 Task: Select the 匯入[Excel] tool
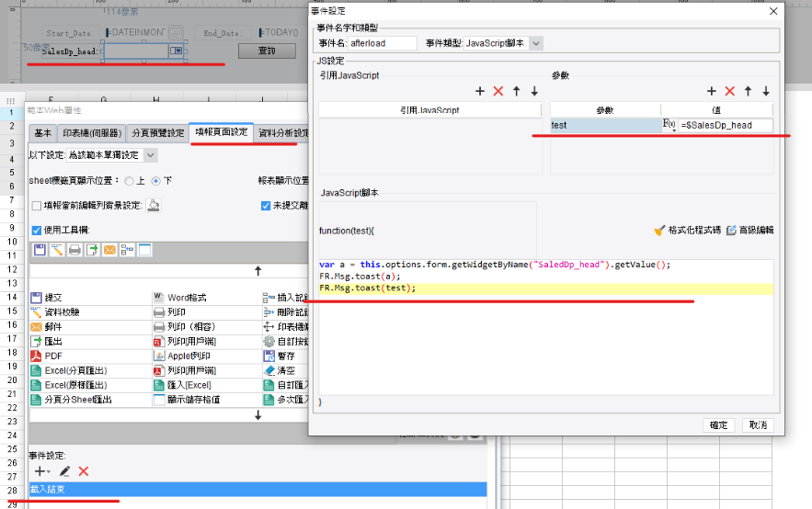click(183, 385)
